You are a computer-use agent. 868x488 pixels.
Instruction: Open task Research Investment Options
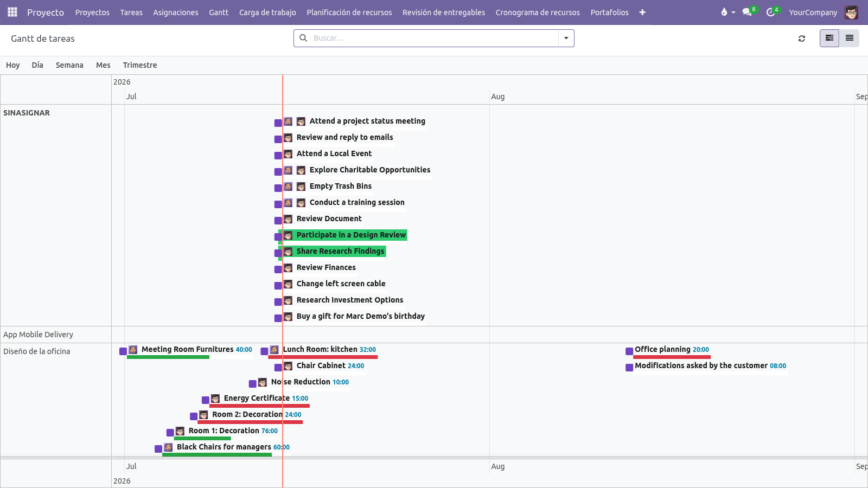[350, 300]
